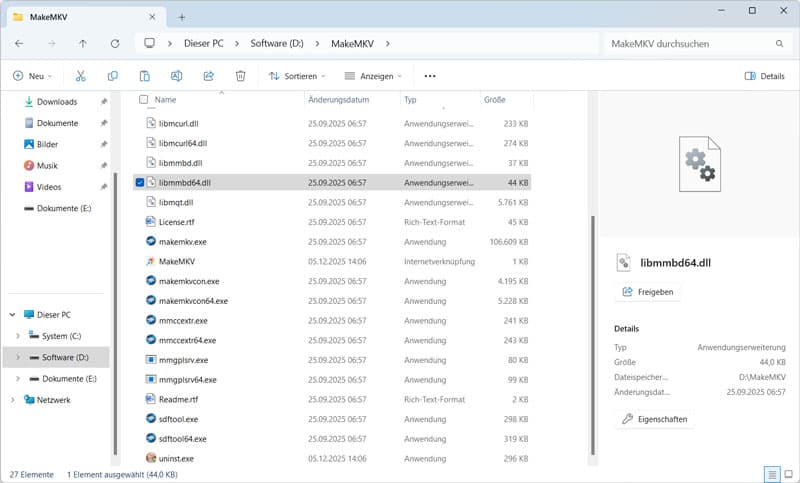The image size is (800, 483).
Task: Toggle the Details pane button
Action: click(x=765, y=76)
